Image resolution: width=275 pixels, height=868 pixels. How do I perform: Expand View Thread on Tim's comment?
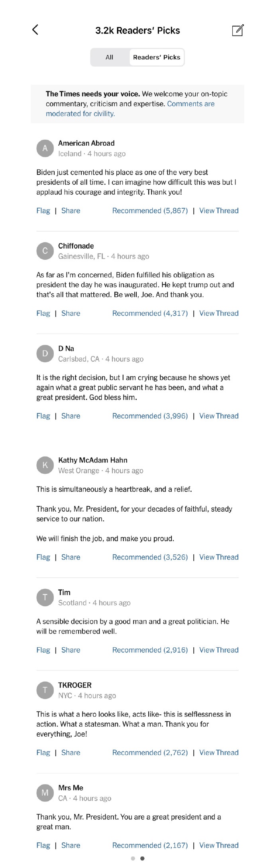(219, 650)
